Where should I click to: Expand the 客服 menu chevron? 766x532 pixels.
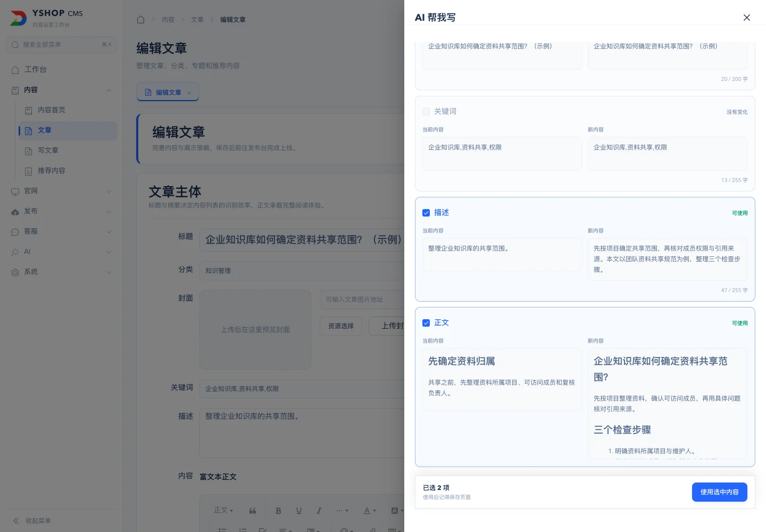pos(109,231)
